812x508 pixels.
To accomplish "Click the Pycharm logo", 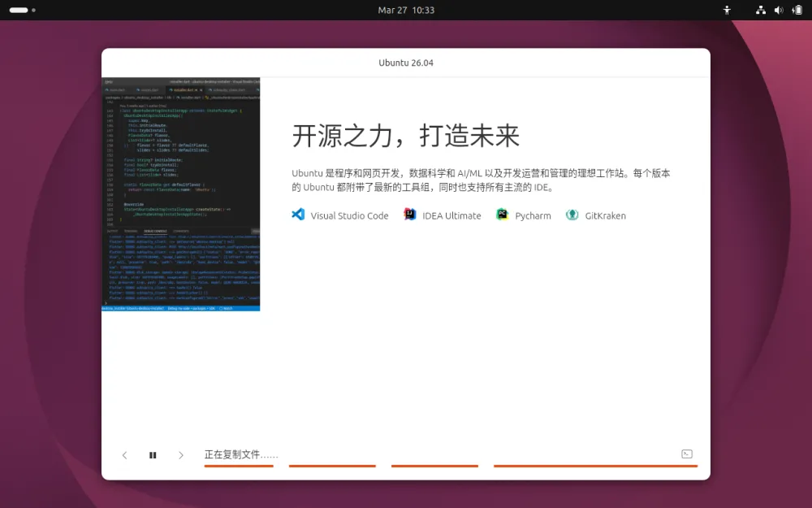I will click(502, 214).
